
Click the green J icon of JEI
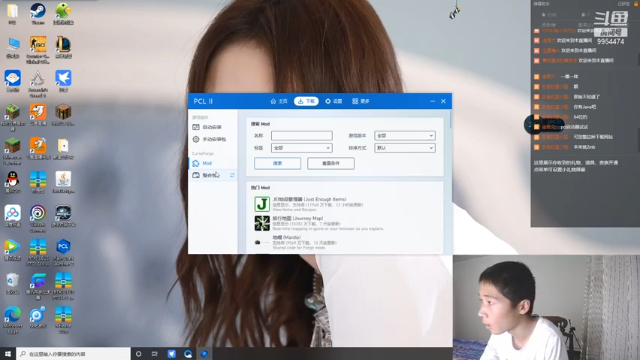tap(262, 204)
